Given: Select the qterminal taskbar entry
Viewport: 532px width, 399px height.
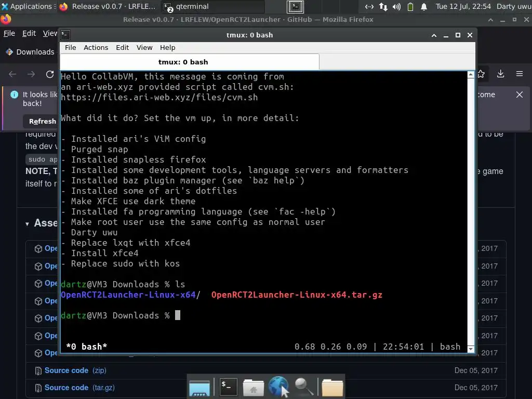Looking at the screenshot, I should [212, 6].
